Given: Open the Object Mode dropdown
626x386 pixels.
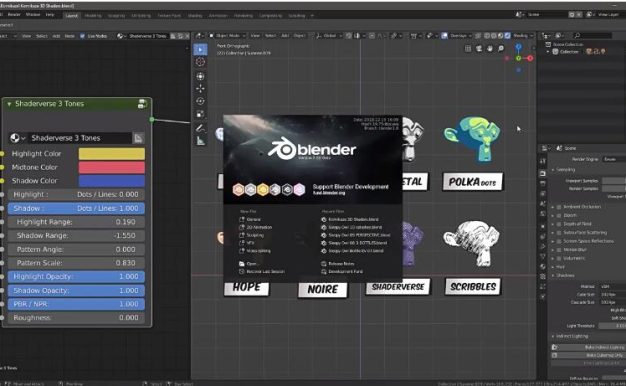Looking at the screenshot, I should pos(228,36).
